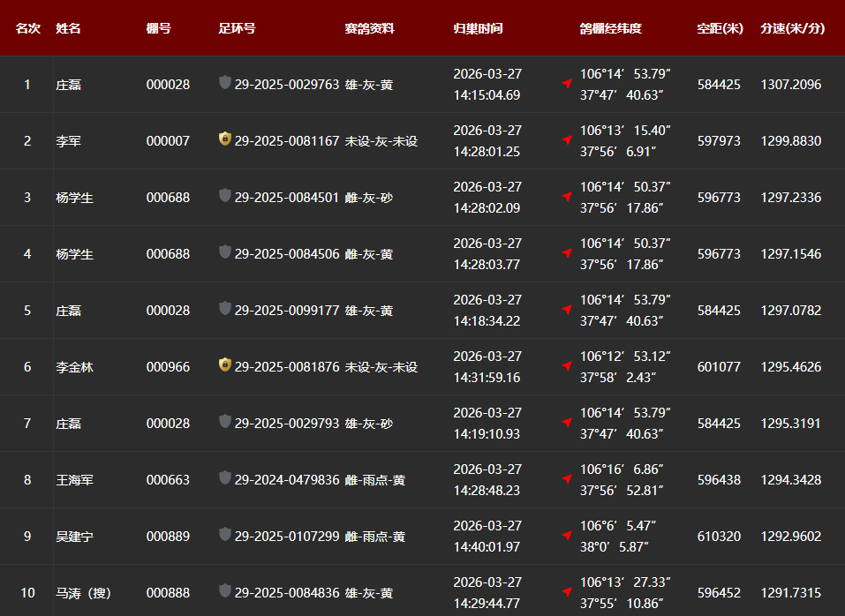Click the grey shield icon beside ring 29-2025-0107299
The width and height of the screenshot is (845, 616).
225,535
